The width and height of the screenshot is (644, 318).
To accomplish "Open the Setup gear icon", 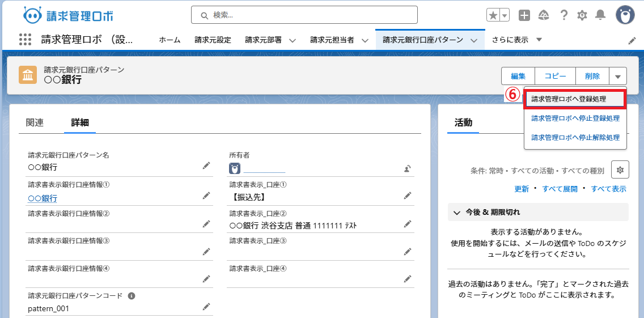I will [x=582, y=15].
